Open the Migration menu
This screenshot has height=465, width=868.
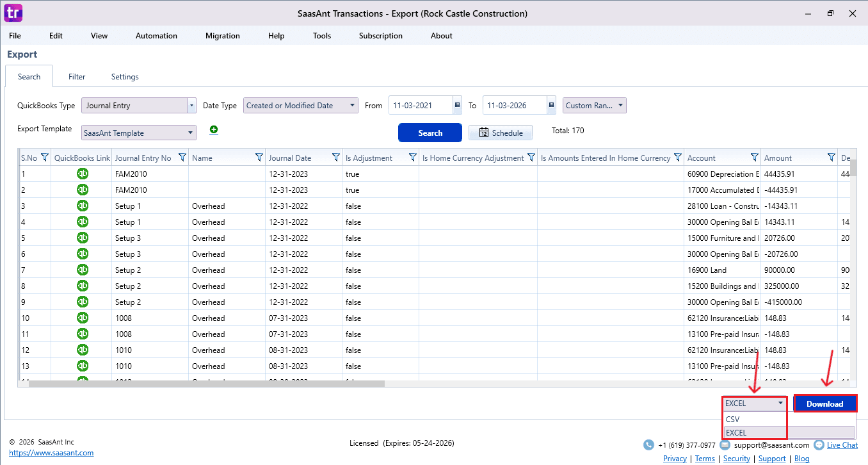point(223,36)
